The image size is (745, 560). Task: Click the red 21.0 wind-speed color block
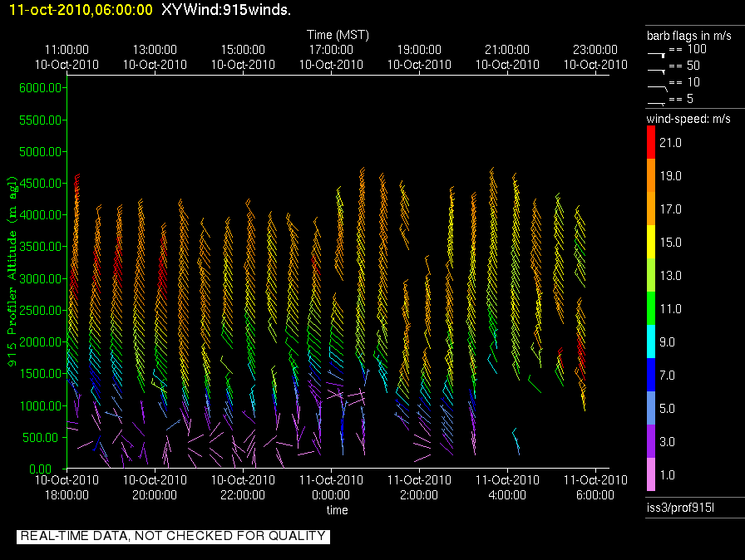pyautogui.click(x=651, y=144)
